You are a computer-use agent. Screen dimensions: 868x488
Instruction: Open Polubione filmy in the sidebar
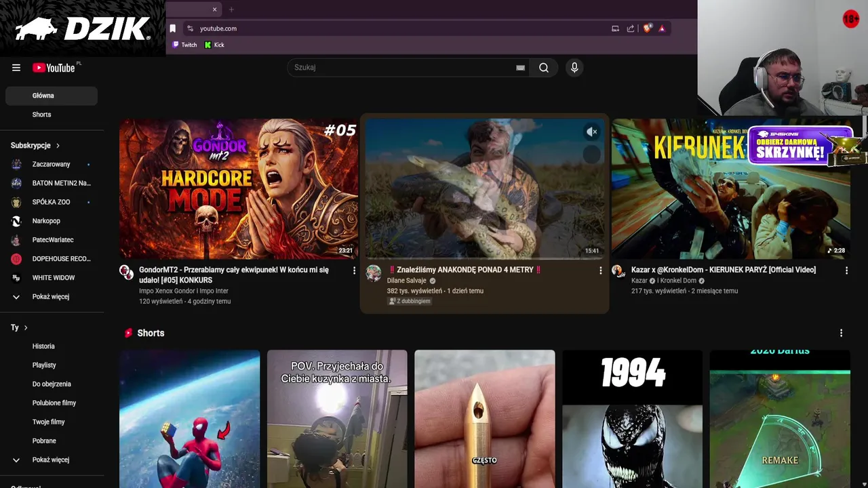click(52, 403)
